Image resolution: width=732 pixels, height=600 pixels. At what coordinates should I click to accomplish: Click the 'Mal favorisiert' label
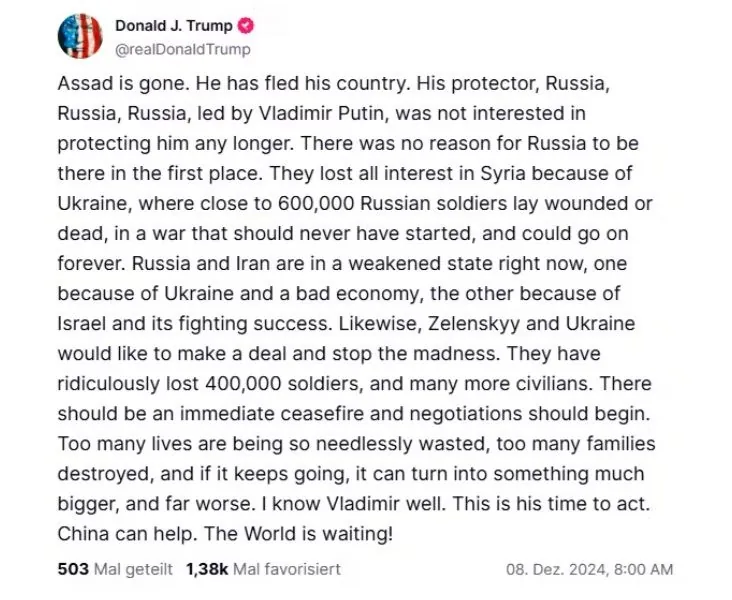coord(287,569)
